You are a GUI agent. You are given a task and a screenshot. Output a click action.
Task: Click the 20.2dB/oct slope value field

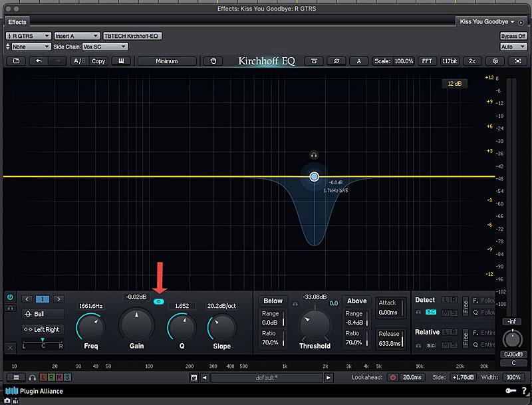[221, 306]
